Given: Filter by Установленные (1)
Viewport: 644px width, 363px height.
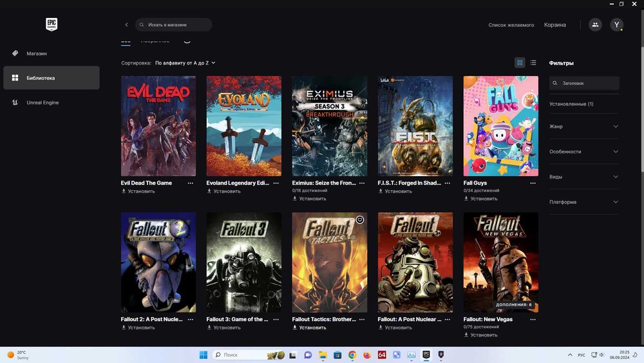Looking at the screenshot, I should coord(571,104).
